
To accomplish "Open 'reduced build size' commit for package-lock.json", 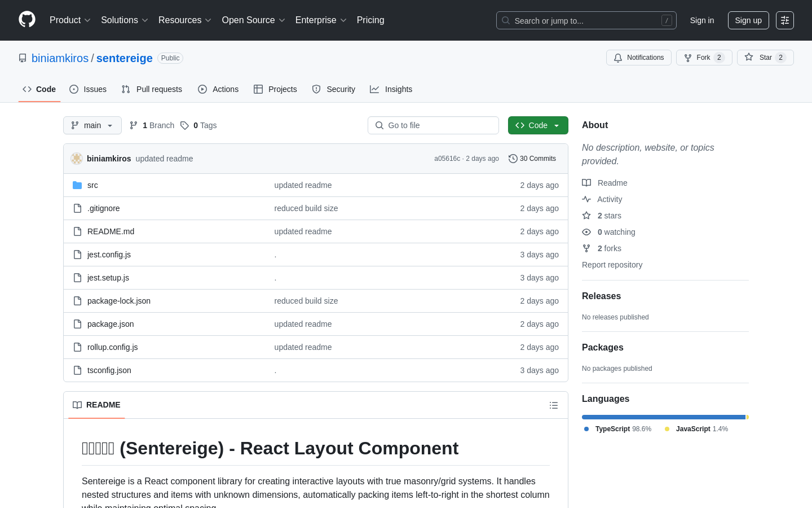I will [x=306, y=301].
